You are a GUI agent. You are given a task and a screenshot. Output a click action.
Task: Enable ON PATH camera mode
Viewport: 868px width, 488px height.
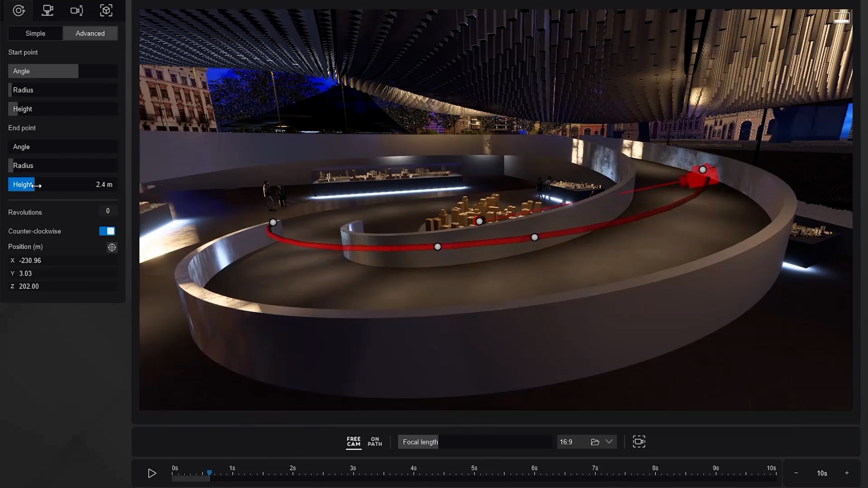[x=375, y=441]
